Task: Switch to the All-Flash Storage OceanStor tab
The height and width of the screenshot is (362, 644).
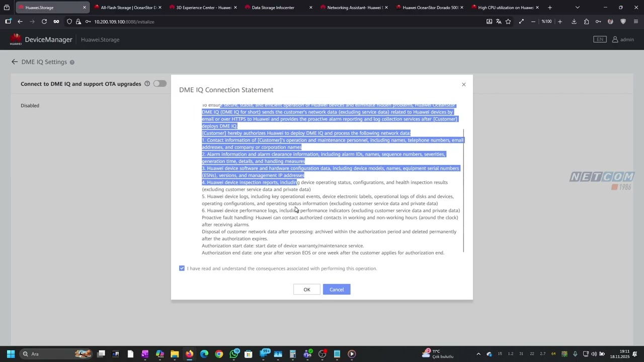Action: (x=128, y=8)
